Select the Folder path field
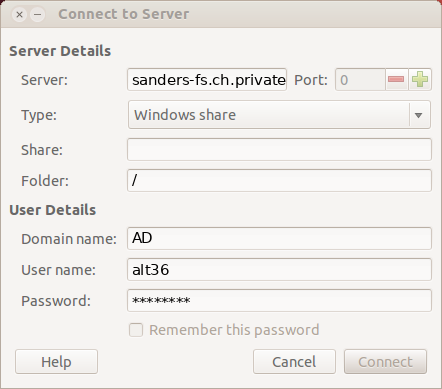This screenshot has width=442, height=389. click(279, 181)
